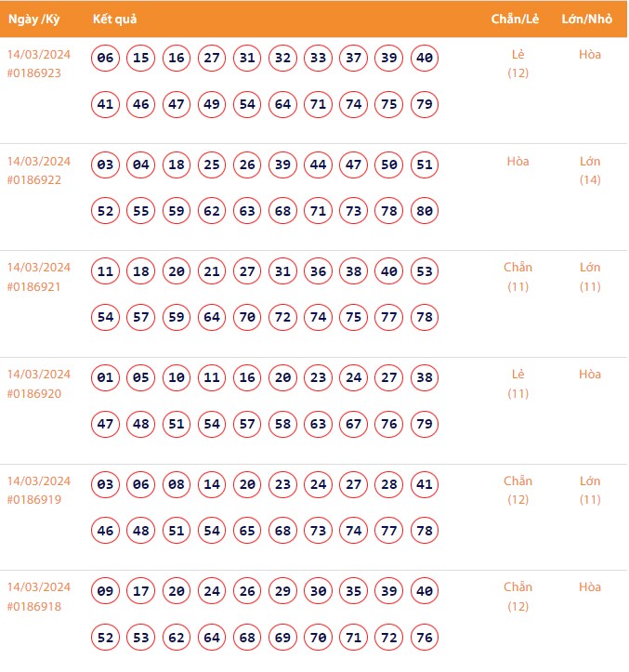The image size is (629, 672).
Task: Open draw #0186923 link
Action: pos(33,73)
